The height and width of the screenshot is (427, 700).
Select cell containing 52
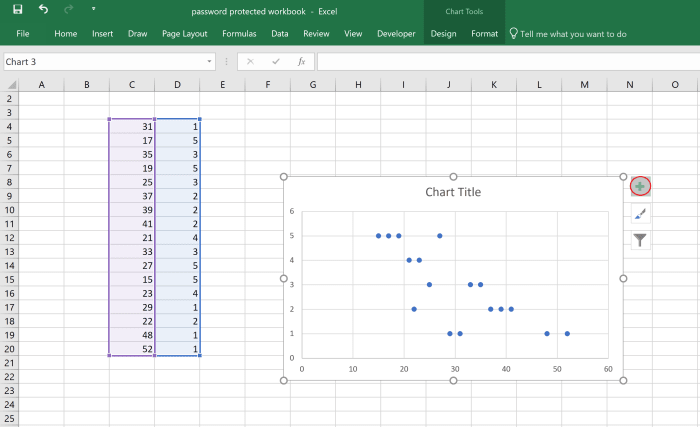click(x=132, y=348)
